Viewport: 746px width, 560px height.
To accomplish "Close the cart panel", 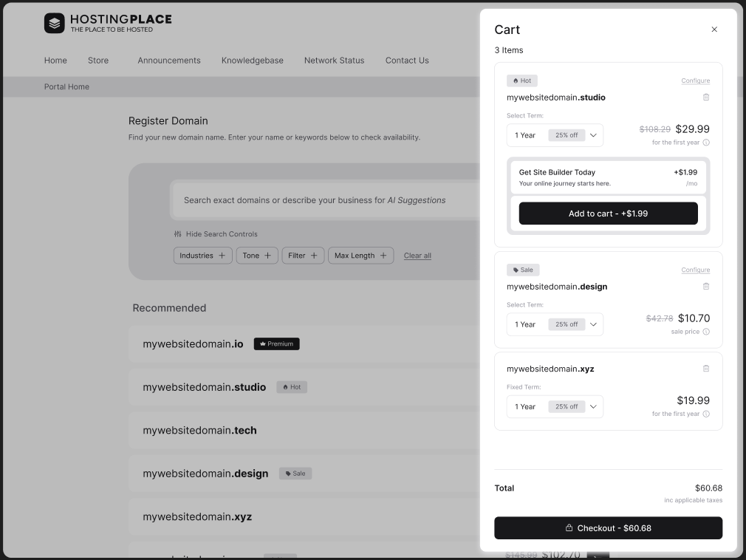I will (x=714, y=30).
